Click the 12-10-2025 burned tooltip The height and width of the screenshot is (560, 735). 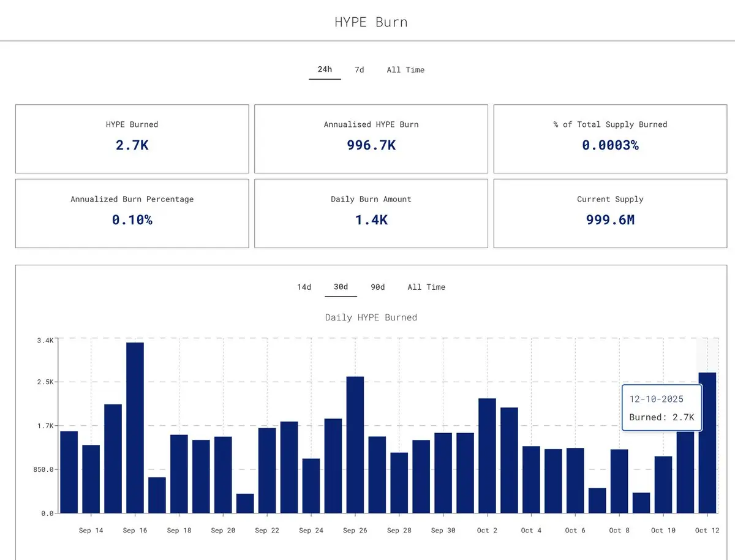coord(661,408)
